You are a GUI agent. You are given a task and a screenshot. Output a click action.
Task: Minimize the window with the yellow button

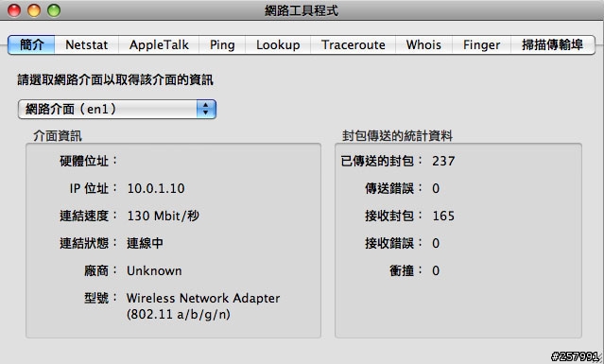click(34, 10)
